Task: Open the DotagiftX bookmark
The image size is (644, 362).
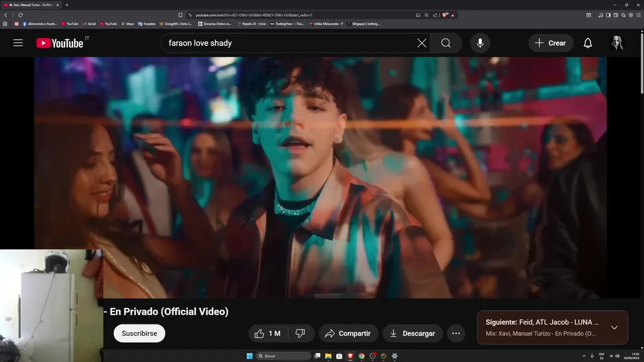Action: (x=176, y=24)
